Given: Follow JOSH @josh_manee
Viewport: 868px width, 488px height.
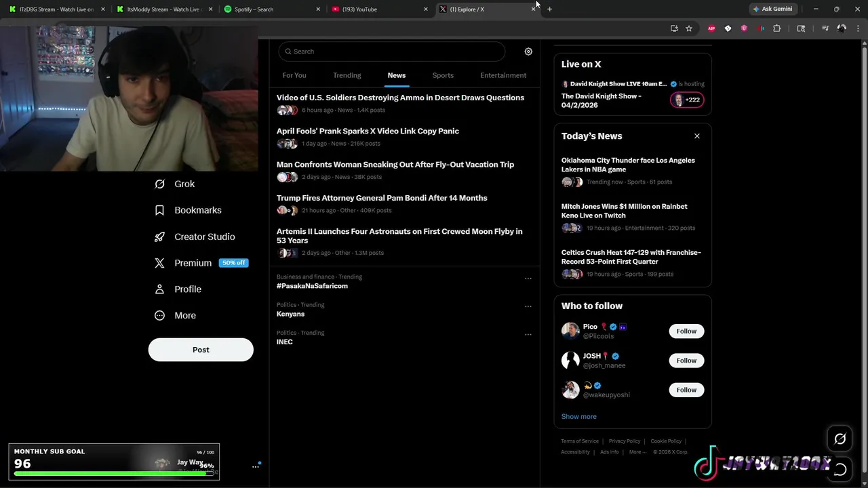Looking at the screenshot, I should pyautogui.click(x=686, y=361).
